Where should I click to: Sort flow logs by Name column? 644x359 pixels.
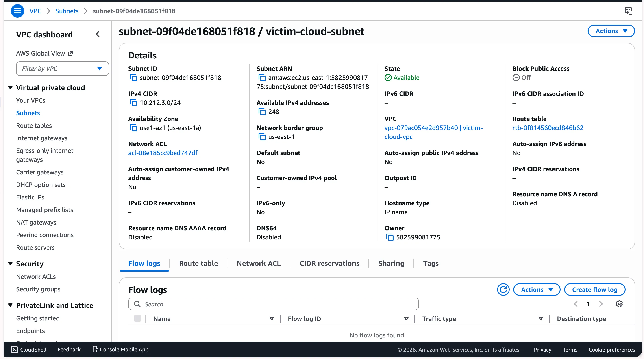pos(272,319)
